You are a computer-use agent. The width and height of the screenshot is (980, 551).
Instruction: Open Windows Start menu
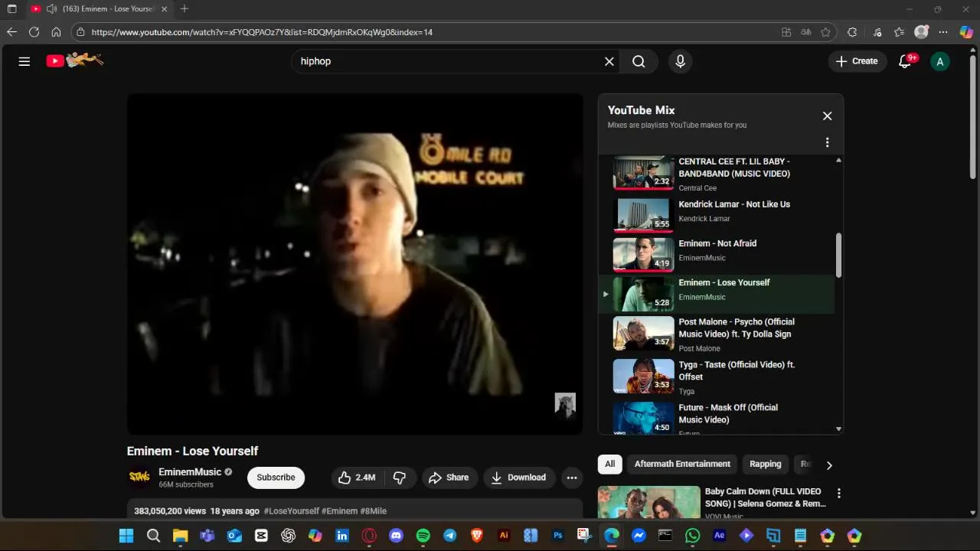126,536
